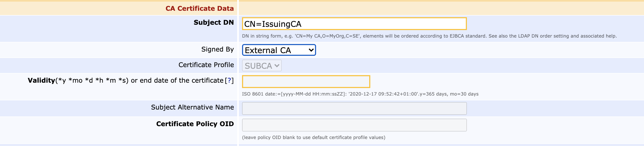Click the CA Certificate Data heading
The height and width of the screenshot is (146, 644).
tap(199, 8)
